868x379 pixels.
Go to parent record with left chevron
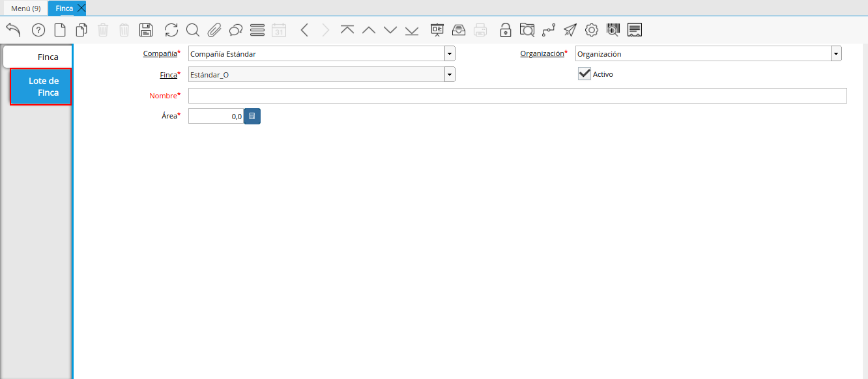(x=304, y=30)
